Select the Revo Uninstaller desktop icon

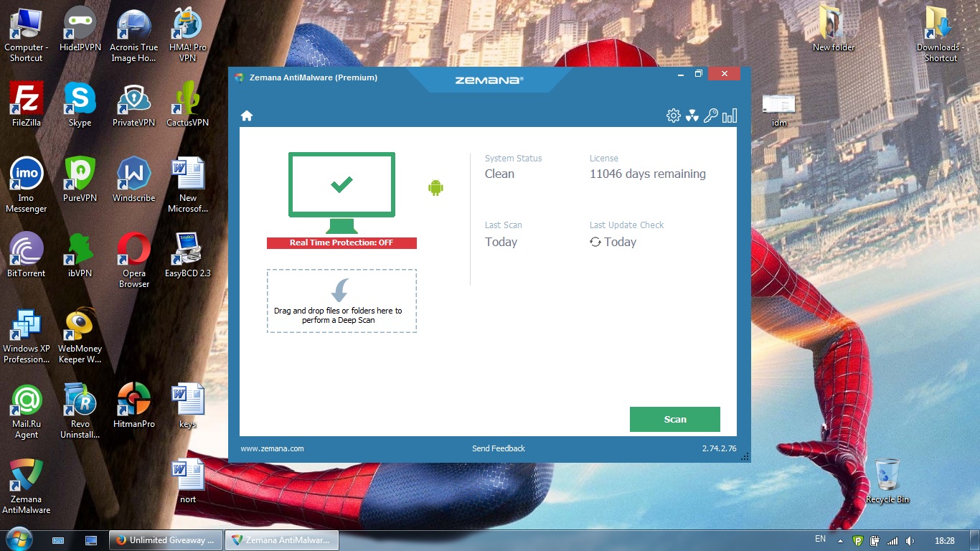[x=80, y=411]
